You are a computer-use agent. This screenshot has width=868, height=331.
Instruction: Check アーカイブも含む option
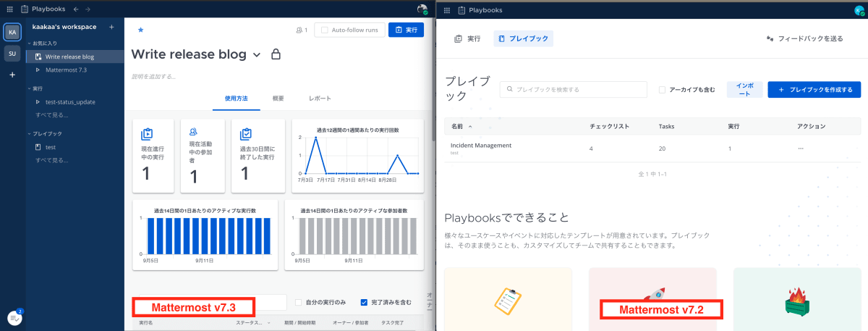click(662, 90)
